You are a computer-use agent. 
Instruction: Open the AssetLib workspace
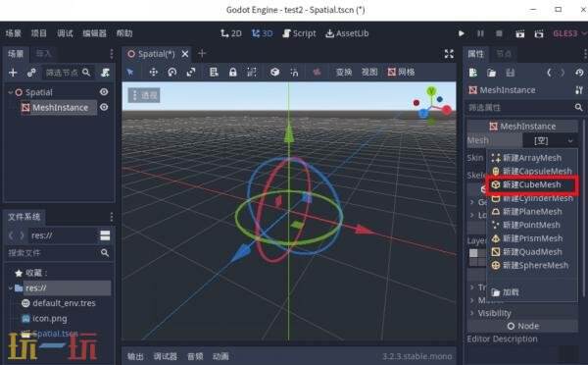tap(347, 33)
